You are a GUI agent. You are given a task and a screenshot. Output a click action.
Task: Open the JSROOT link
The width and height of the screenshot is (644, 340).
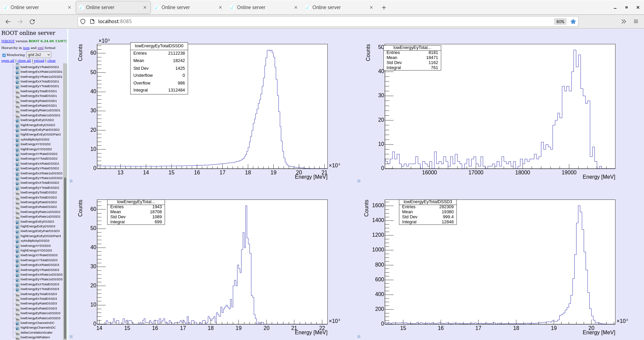(x=8, y=41)
